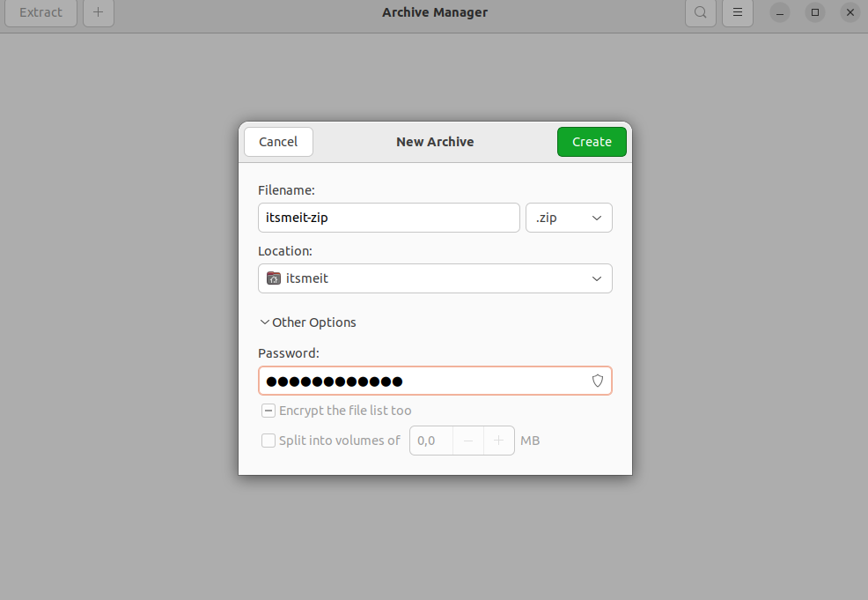Collapse the Other Options section
868x600 pixels.
307,322
